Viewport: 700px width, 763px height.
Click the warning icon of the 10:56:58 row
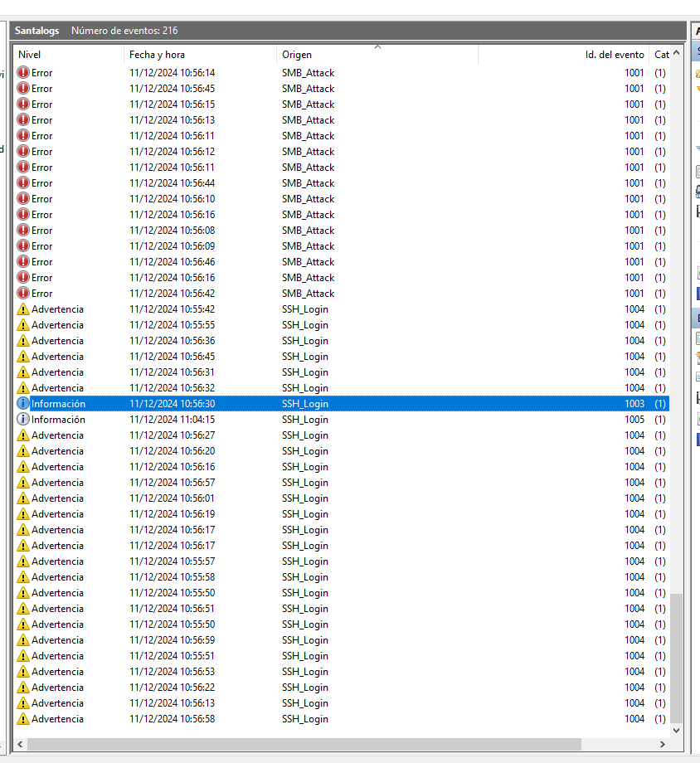(x=23, y=719)
